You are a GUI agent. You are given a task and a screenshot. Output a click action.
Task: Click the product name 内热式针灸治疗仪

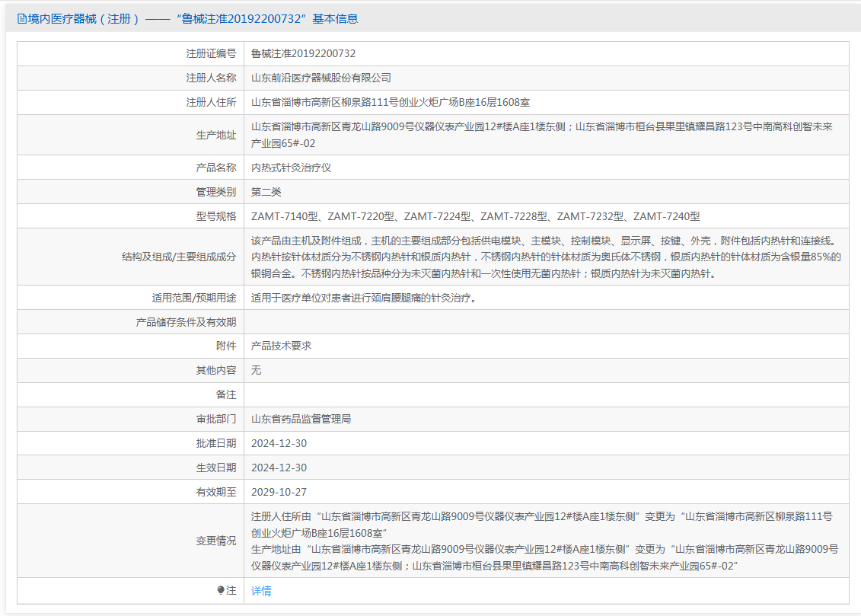pos(291,168)
